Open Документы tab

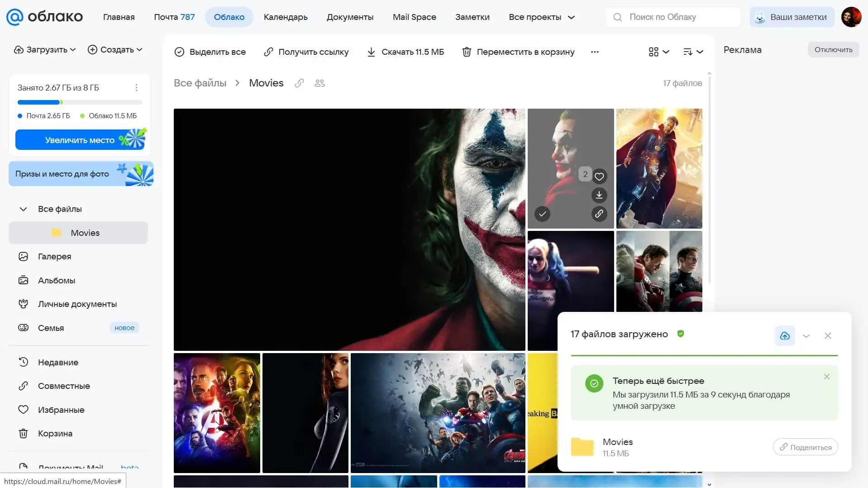pos(350,17)
